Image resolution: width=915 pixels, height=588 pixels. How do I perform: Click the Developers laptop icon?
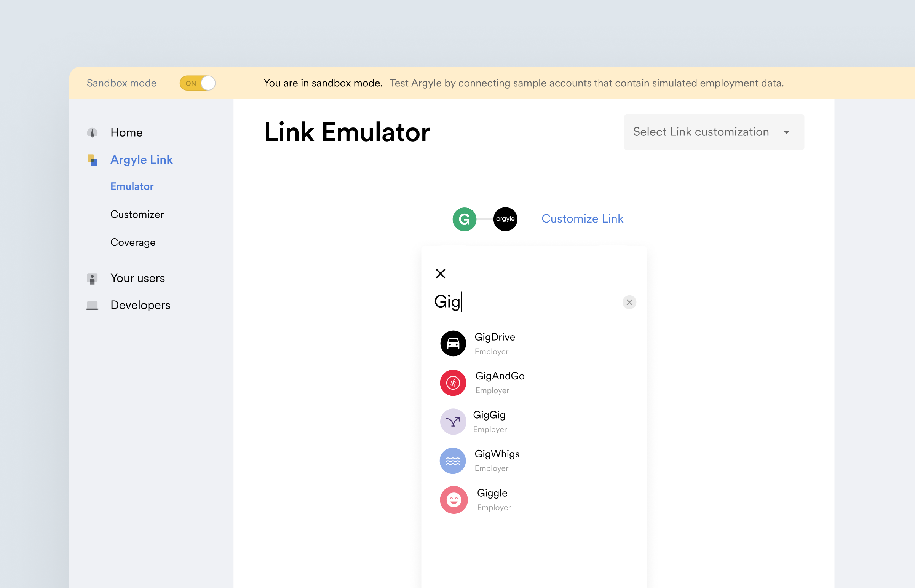tap(92, 305)
